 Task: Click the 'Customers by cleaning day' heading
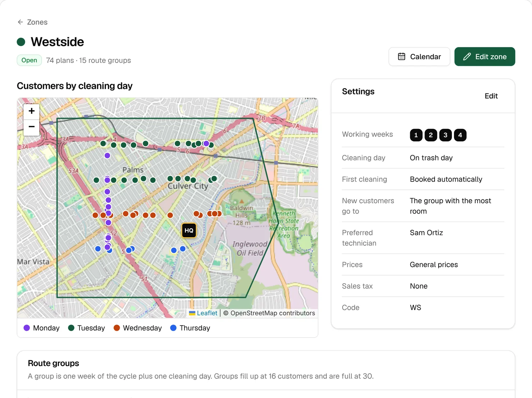tap(75, 86)
